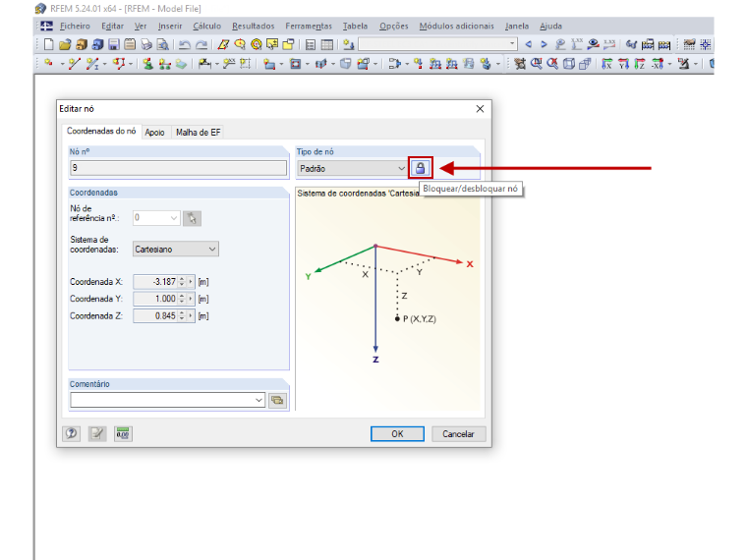
Task: Open Ver menu
Action: tap(141, 27)
